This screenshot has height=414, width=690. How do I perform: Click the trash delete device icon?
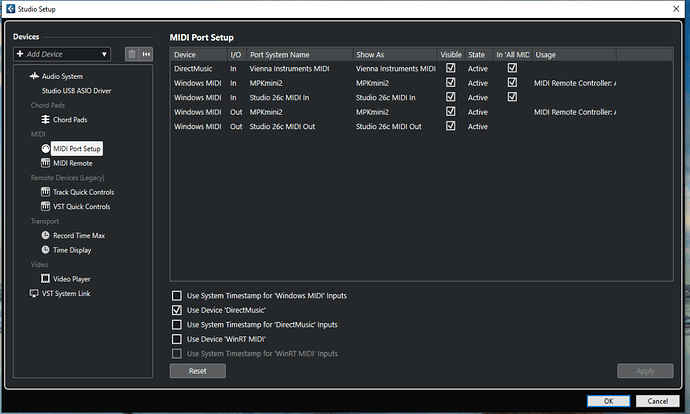coord(132,54)
